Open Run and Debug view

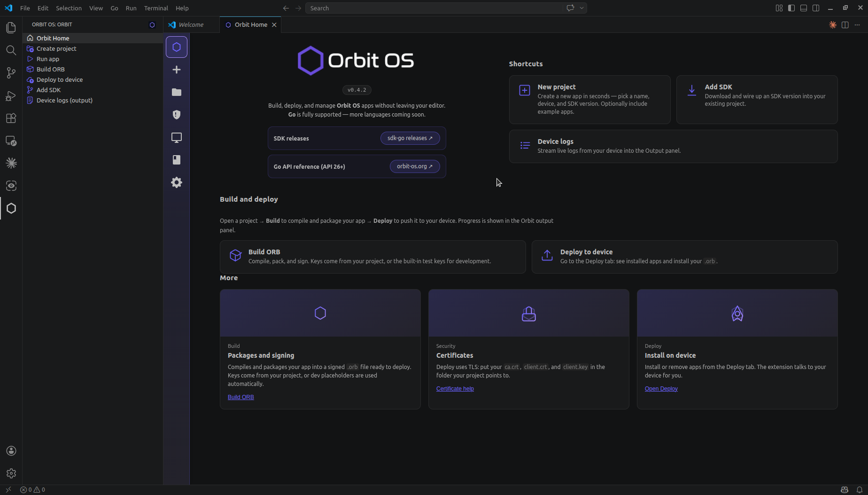(x=11, y=95)
